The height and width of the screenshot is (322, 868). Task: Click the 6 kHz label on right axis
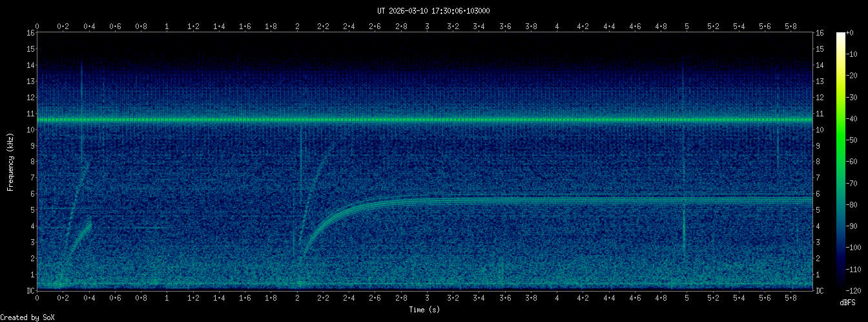pyautogui.click(x=819, y=194)
